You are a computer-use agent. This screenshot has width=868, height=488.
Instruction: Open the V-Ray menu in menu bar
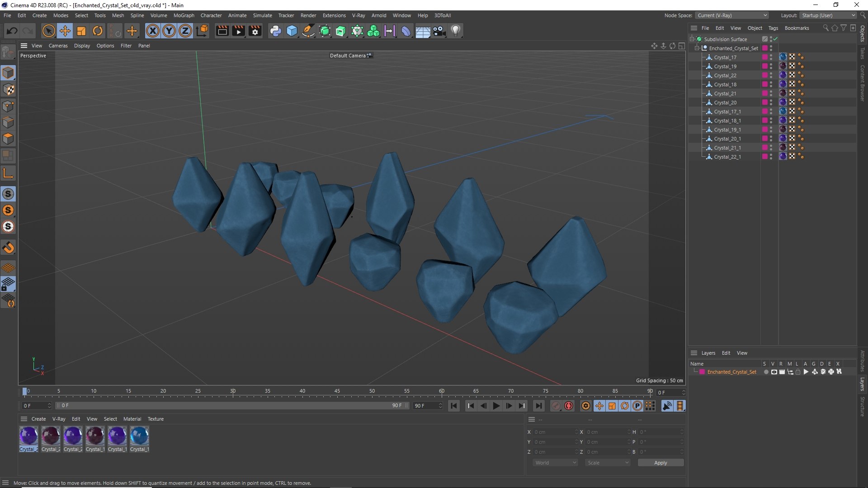[359, 15]
